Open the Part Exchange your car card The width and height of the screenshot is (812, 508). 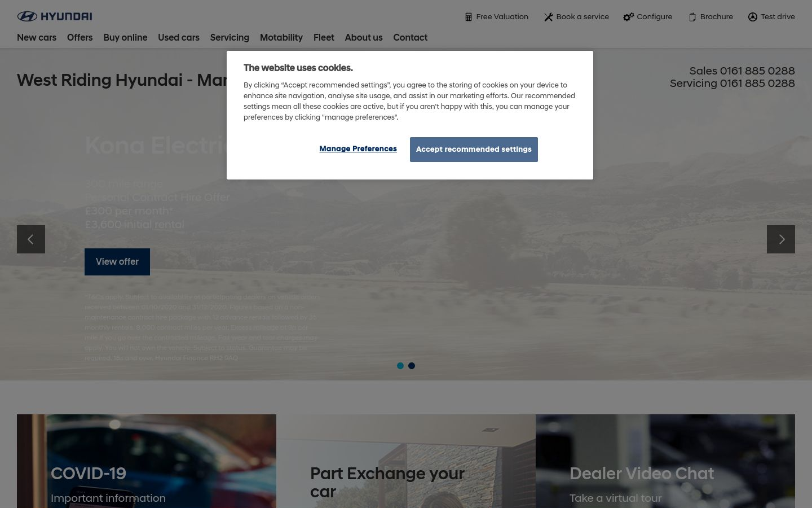click(x=406, y=461)
